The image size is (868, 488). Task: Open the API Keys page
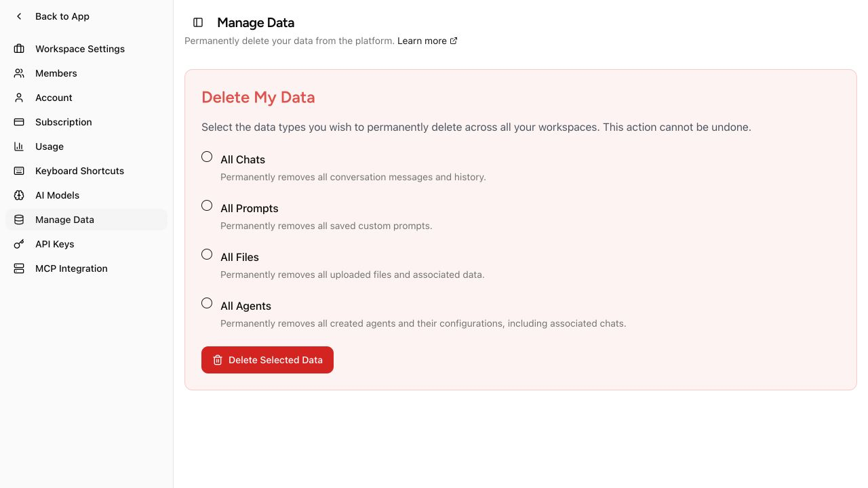86,244
